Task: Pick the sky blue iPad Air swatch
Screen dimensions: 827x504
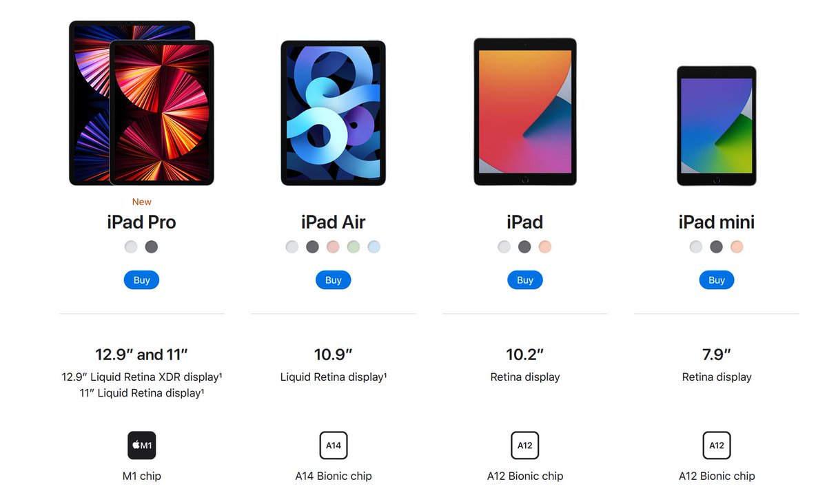Action: pos(374,246)
